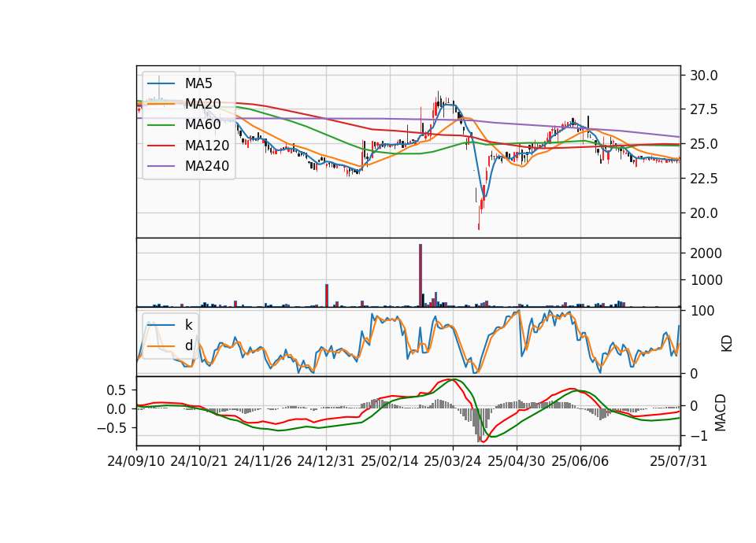The image size is (756, 543).
Task: Click the −1 MACD right axis label
Action: coord(699,436)
